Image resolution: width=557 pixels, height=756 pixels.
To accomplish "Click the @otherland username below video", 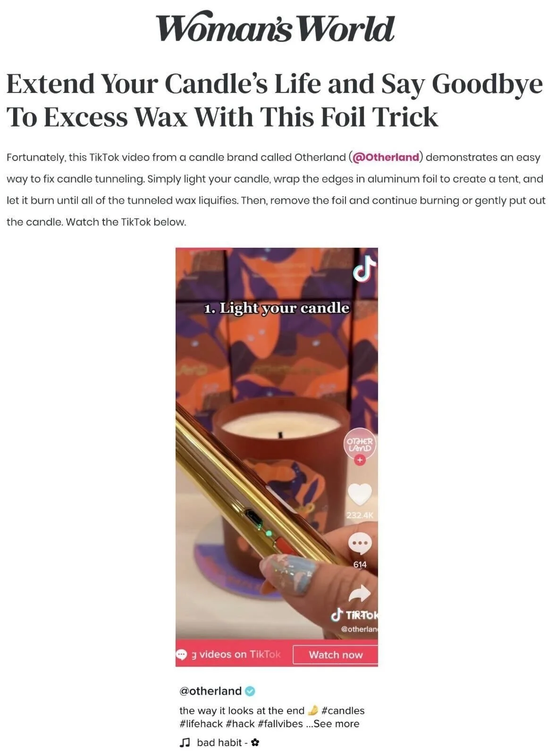I will (x=211, y=691).
